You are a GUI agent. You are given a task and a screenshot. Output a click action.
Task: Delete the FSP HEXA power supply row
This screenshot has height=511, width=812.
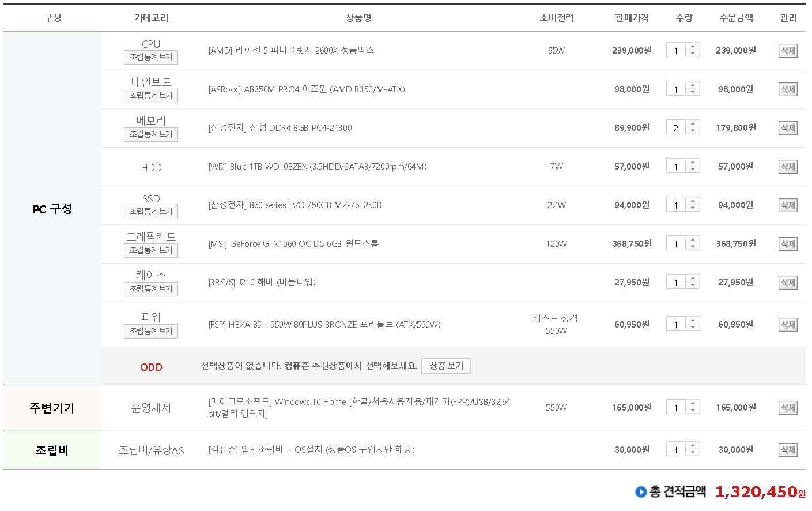point(788,325)
